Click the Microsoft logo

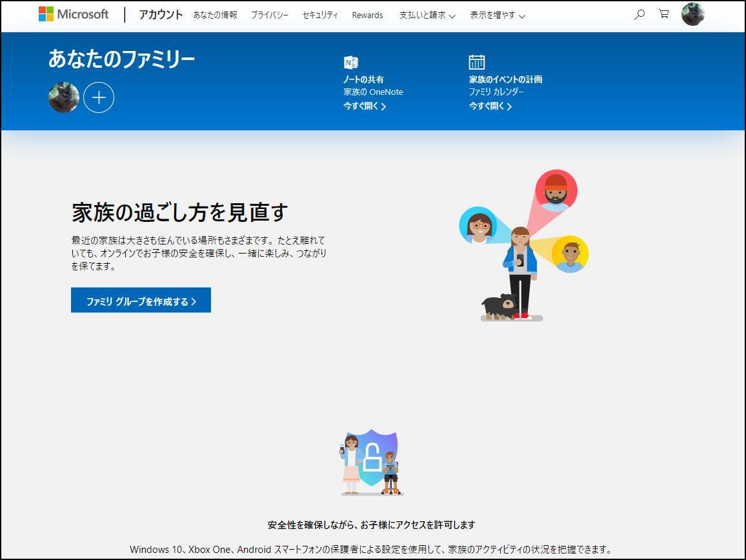point(74,14)
